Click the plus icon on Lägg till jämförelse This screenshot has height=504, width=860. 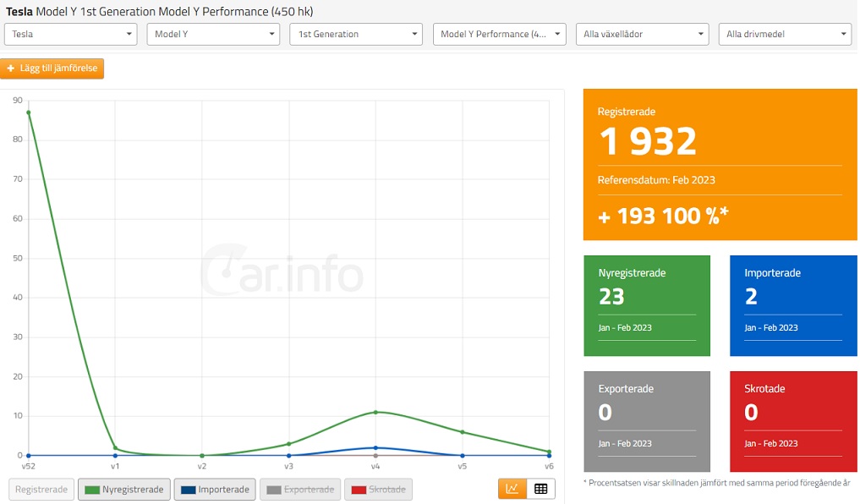coord(11,68)
